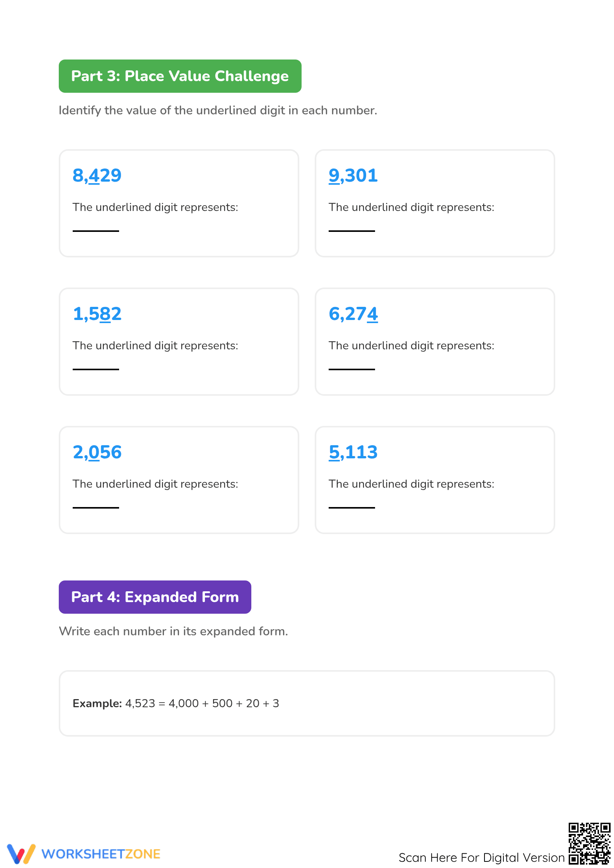Screen dimensions: 614x868
Task: Click the answer blank under 2,056
Action: pos(96,507)
